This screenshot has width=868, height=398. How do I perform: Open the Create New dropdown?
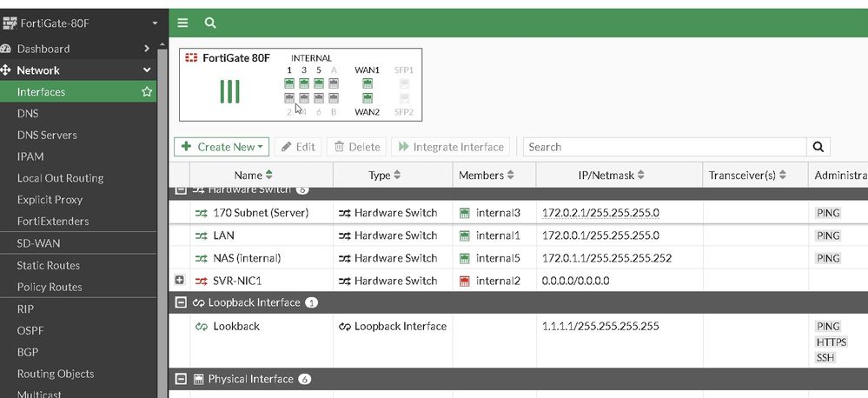pyautogui.click(x=222, y=147)
